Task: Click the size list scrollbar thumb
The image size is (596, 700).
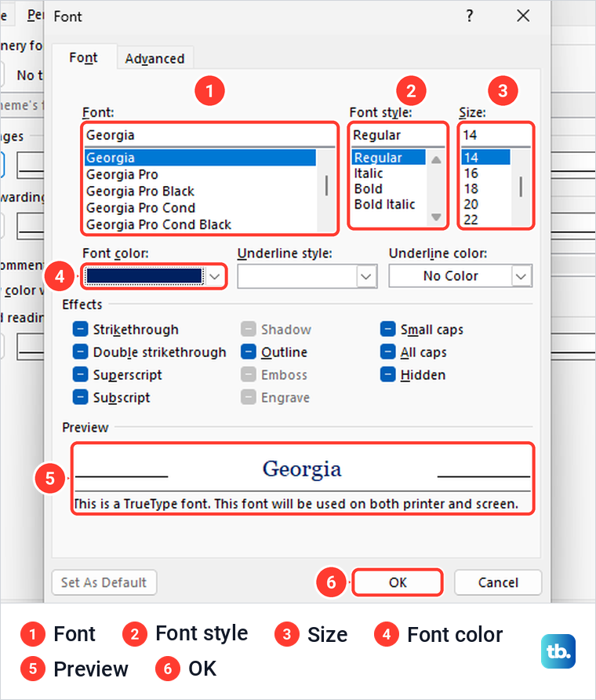Action: 521,187
